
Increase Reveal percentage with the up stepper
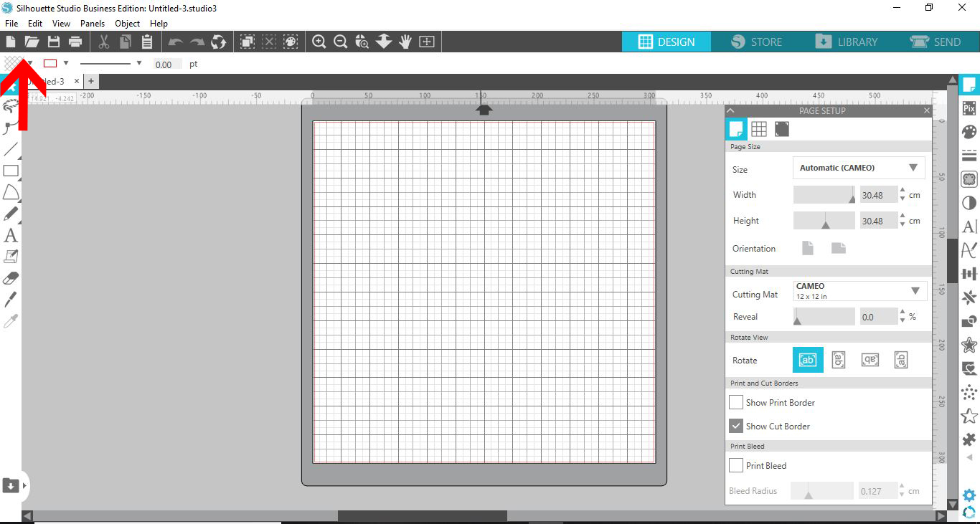click(903, 313)
